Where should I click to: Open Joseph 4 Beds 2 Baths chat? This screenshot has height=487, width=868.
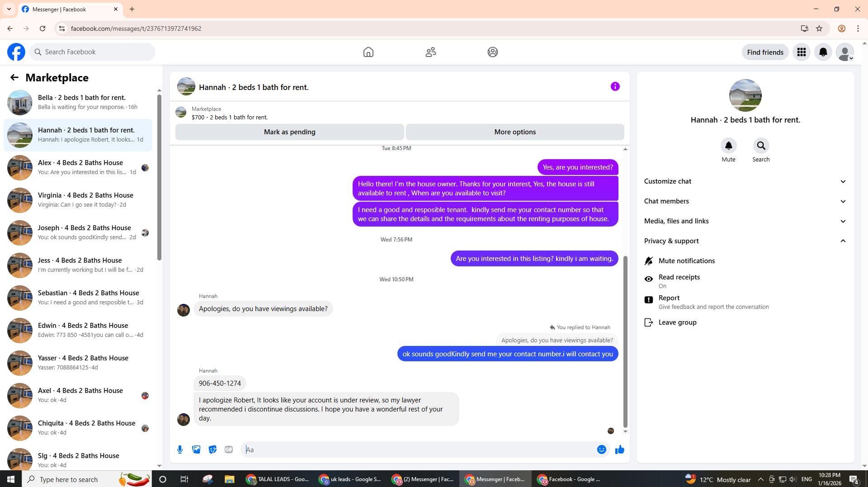pyautogui.click(x=78, y=232)
